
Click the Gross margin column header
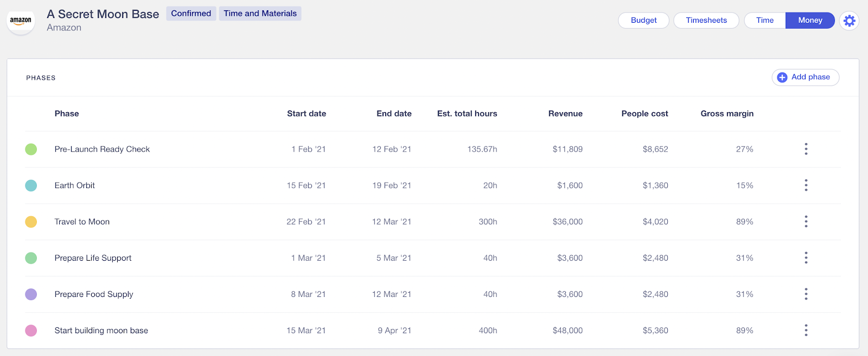point(727,114)
